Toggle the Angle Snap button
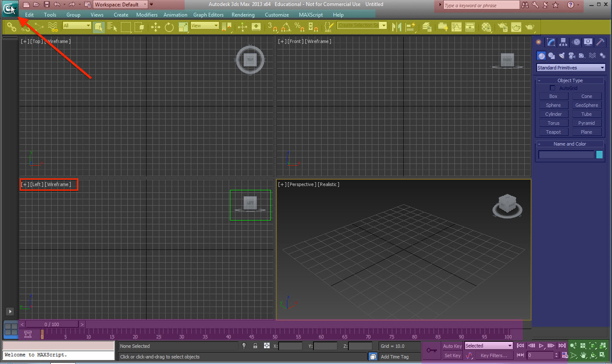Screen dimensions: 612x364 point(286,27)
